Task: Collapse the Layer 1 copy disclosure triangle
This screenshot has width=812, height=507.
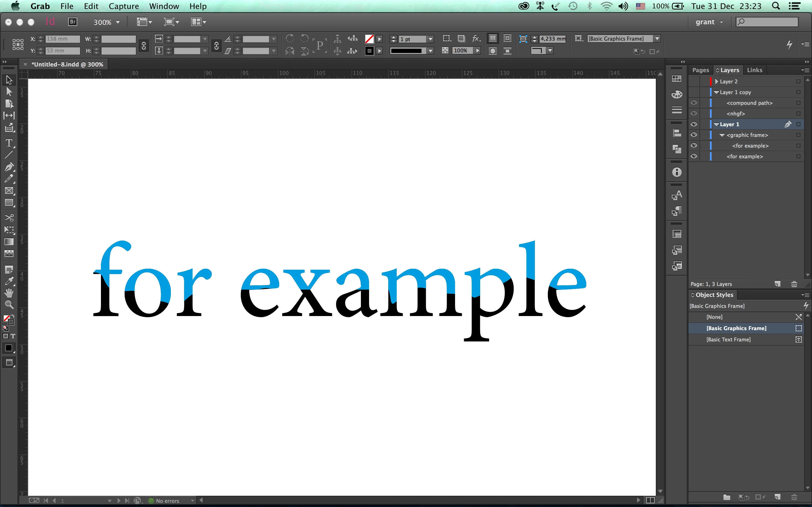Action: tap(716, 92)
